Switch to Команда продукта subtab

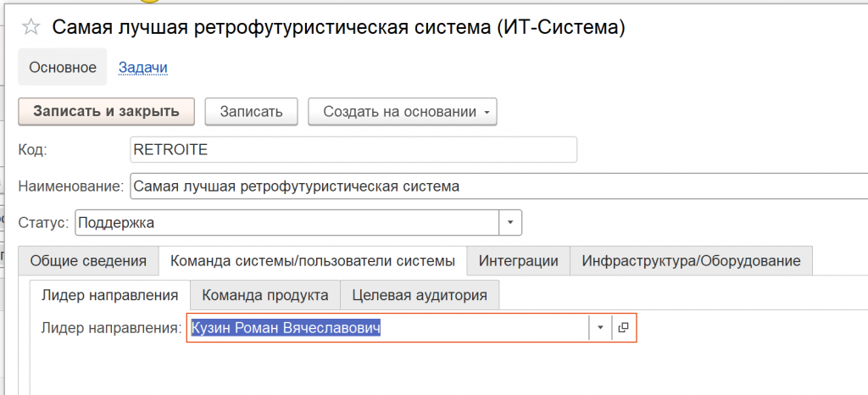[265, 295]
